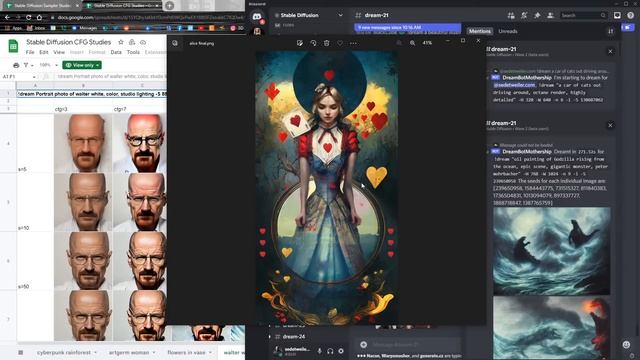640x360 pixels.
Task: Open the View only dropdown button
Action: click(82, 65)
